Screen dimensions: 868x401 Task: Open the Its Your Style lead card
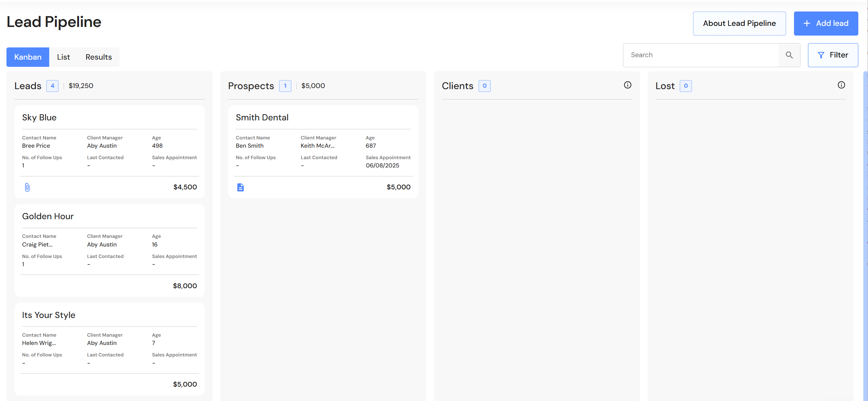click(x=49, y=315)
